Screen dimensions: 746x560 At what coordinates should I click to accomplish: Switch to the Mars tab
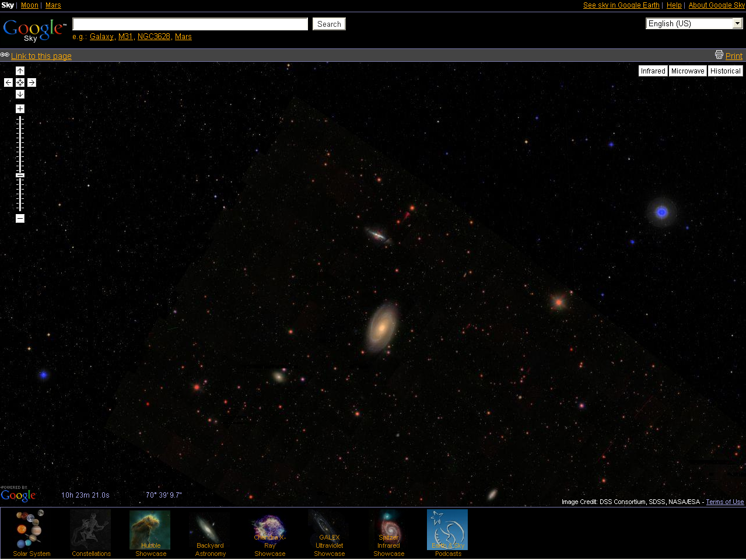click(x=53, y=5)
